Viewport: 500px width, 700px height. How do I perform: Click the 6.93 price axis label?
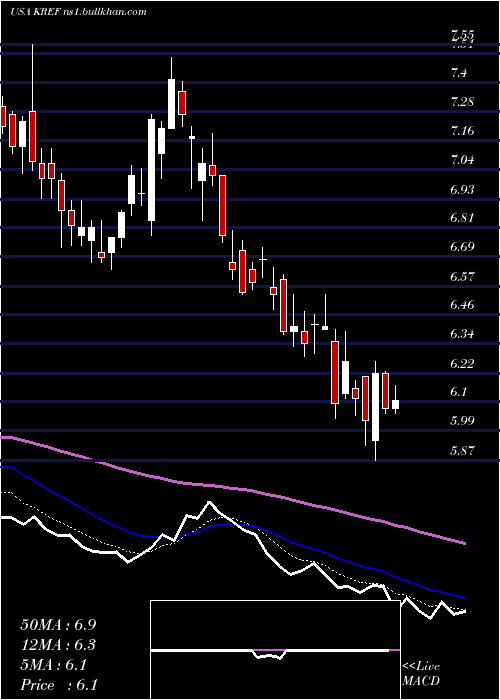pos(462,189)
